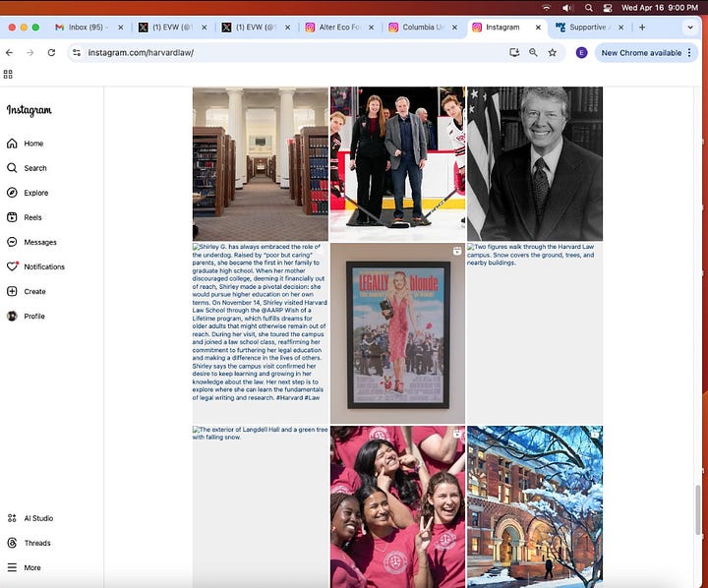Open the snowy brick building post
Screen dimensions: 708x588
[x=535, y=506]
